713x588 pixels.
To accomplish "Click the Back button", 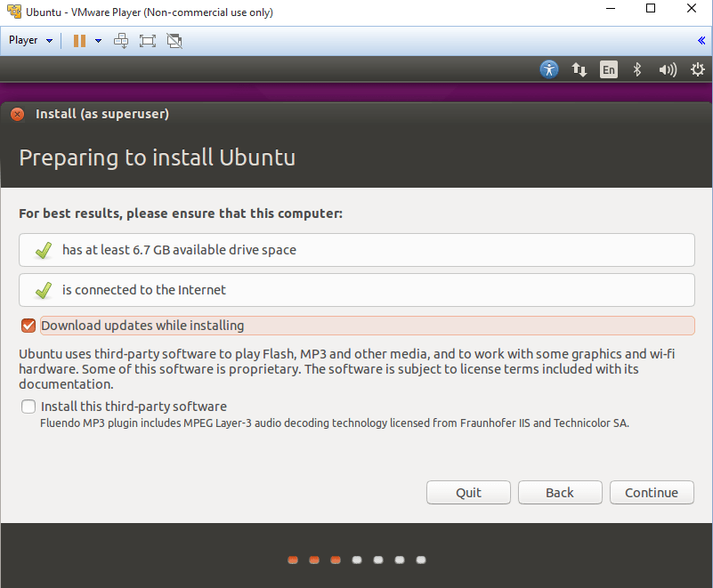I will point(560,492).
